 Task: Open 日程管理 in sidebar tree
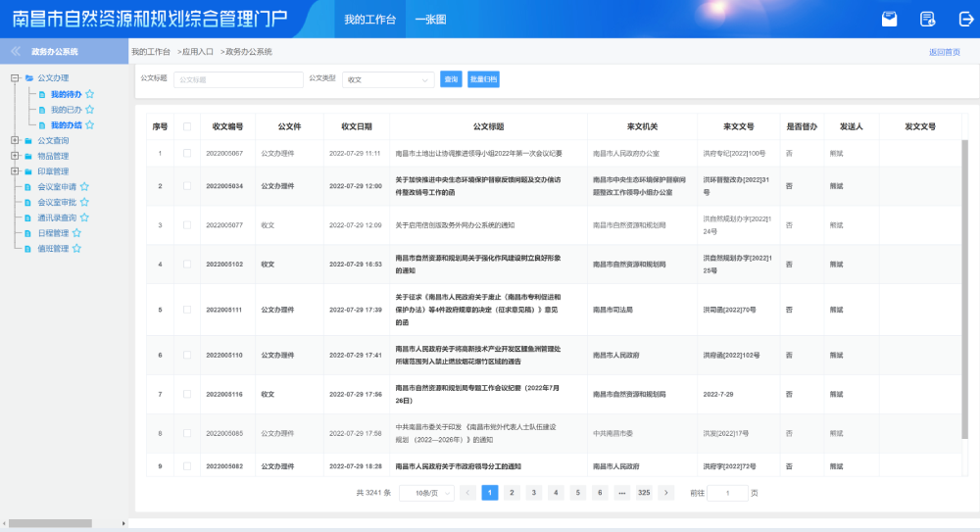pyautogui.click(x=53, y=233)
